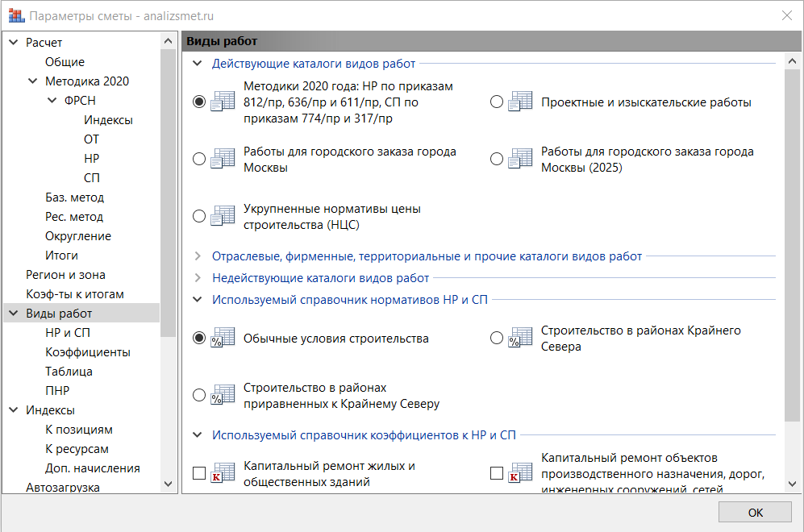Click the Недействующие каталоги видов работ heading
Viewport: 804px width, 532px height.
(x=320, y=278)
